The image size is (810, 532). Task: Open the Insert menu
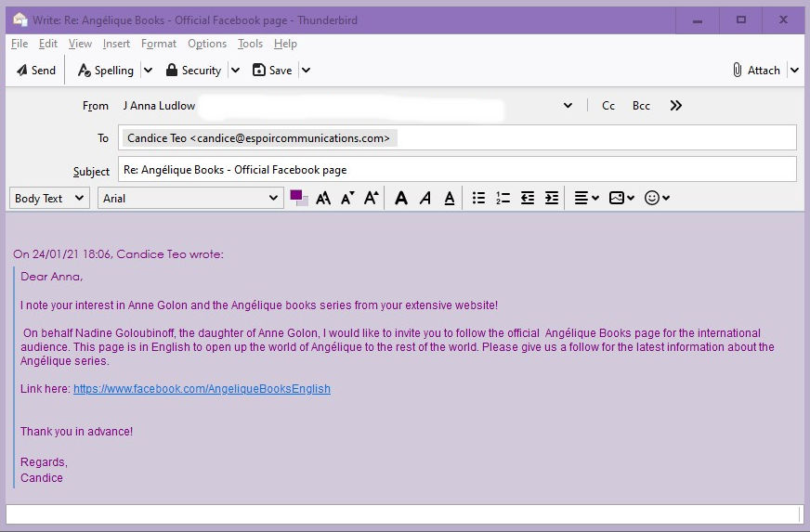116,44
